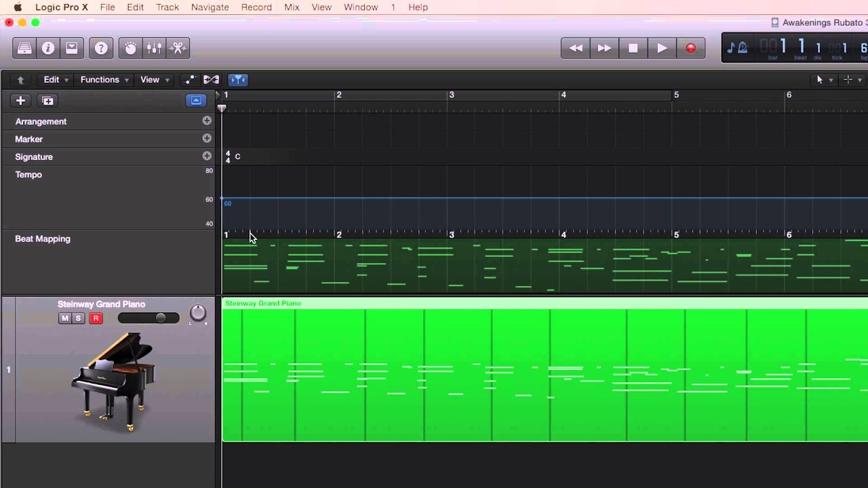The width and height of the screenshot is (868, 488).
Task: Click the grand piano track icon
Action: click(x=114, y=382)
